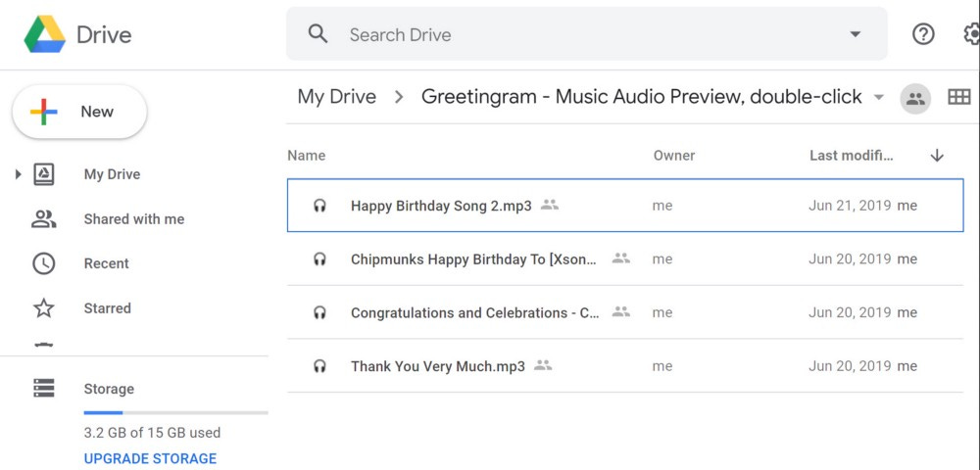Click the storage usage progress bar
Image resolution: width=980 pixels, height=470 pixels.
click(175, 412)
